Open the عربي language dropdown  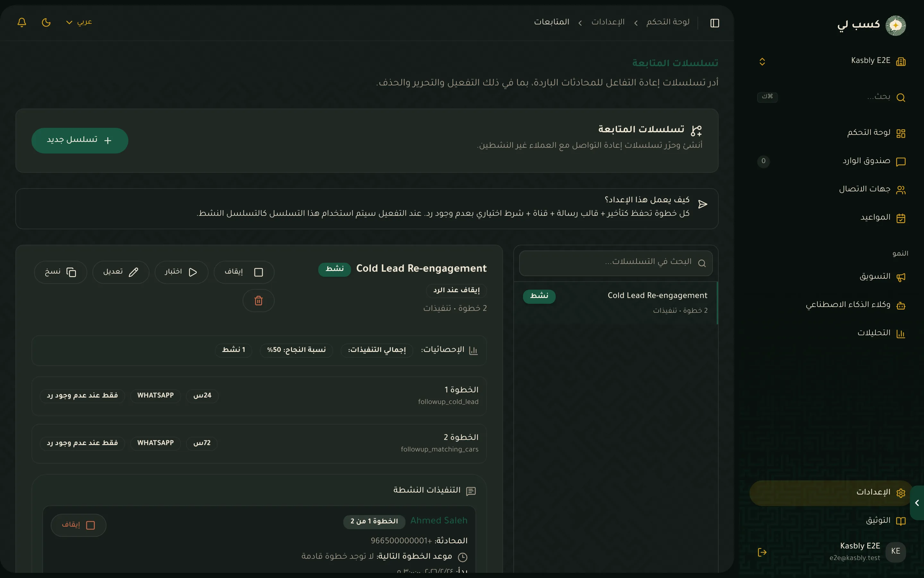[x=79, y=22]
